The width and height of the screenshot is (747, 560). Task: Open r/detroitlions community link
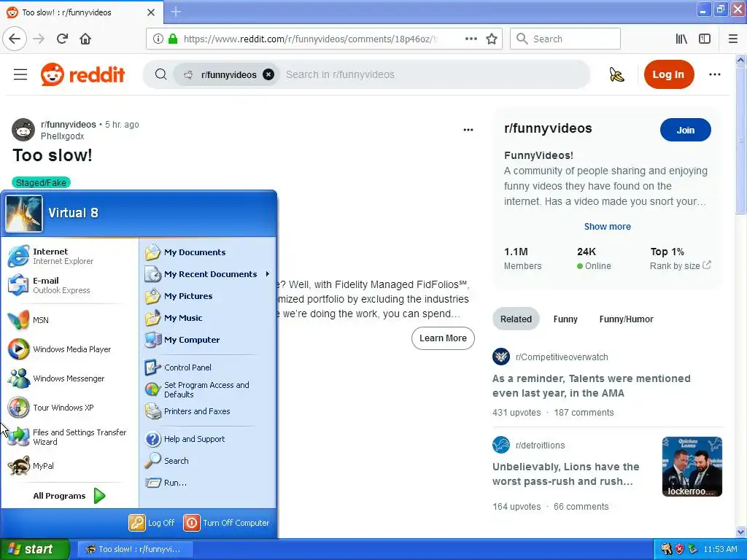pyautogui.click(x=541, y=446)
